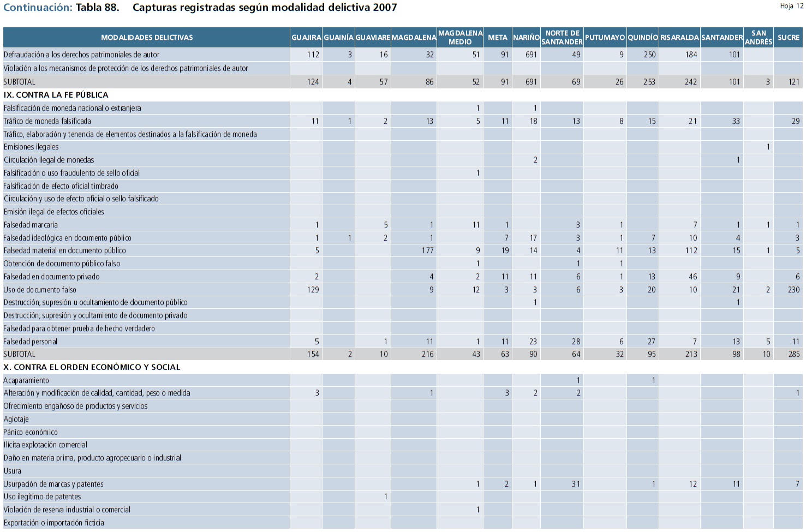Click the MAGDALENA MEDIO column header
Screen dimensions: 806x532
tap(460, 38)
